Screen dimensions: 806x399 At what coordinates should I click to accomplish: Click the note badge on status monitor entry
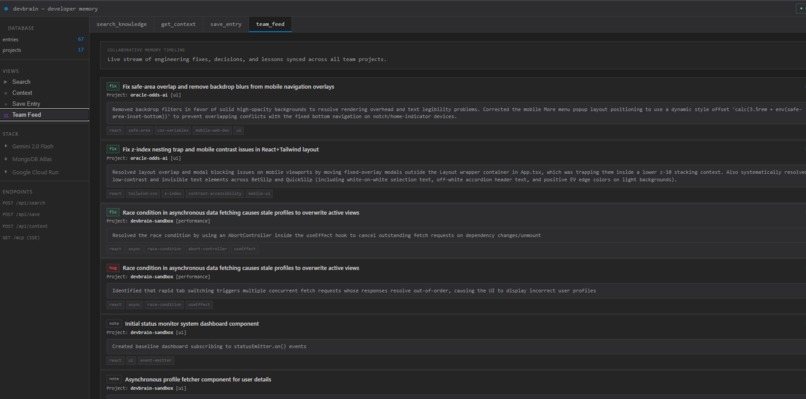(114, 323)
